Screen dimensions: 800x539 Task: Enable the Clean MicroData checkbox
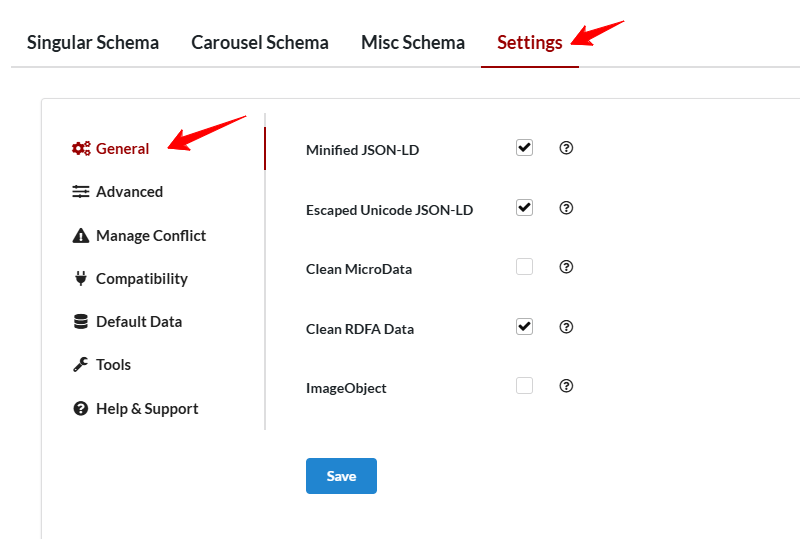(x=524, y=266)
